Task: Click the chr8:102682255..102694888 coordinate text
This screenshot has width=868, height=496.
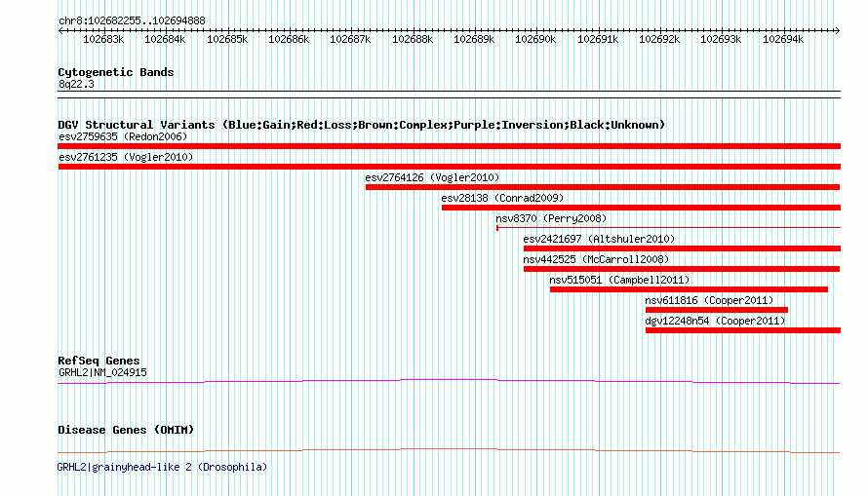Action: [132, 20]
